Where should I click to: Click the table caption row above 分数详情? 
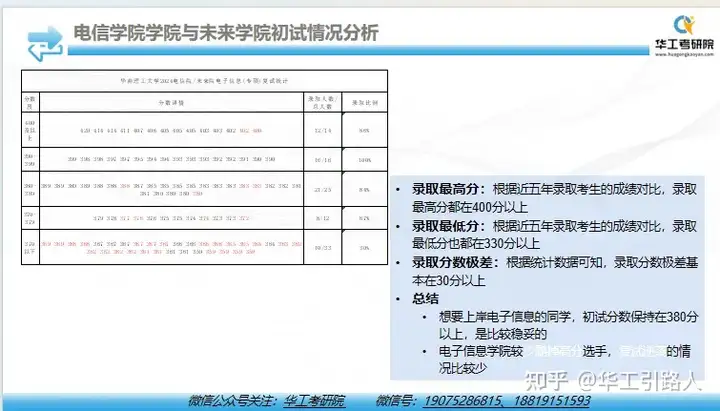click(204, 81)
